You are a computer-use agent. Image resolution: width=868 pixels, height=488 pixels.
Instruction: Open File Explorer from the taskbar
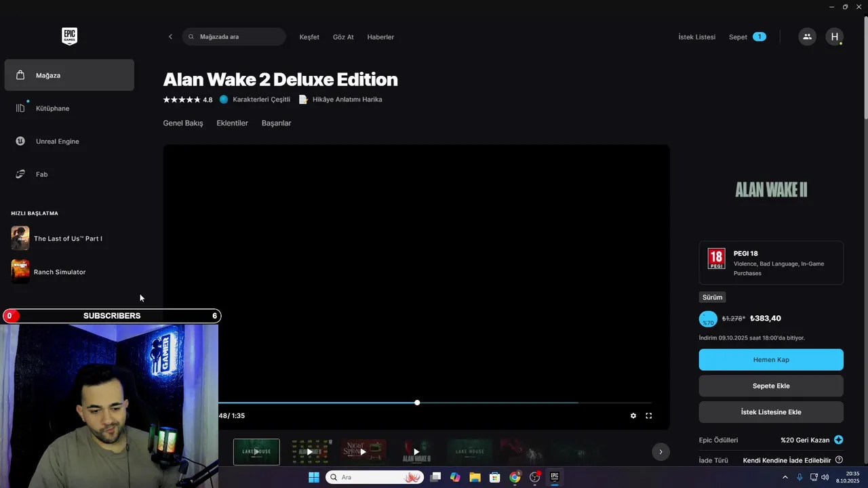[475, 477]
